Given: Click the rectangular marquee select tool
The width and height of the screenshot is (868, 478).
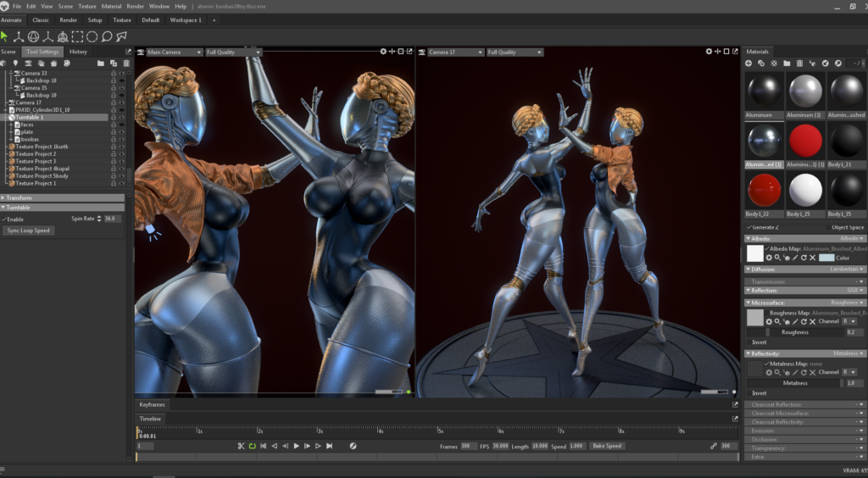Looking at the screenshot, I should coord(77,36).
